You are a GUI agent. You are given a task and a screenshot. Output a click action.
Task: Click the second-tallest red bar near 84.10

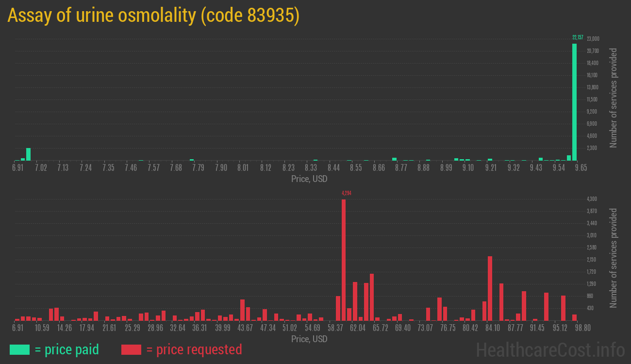tap(490, 288)
